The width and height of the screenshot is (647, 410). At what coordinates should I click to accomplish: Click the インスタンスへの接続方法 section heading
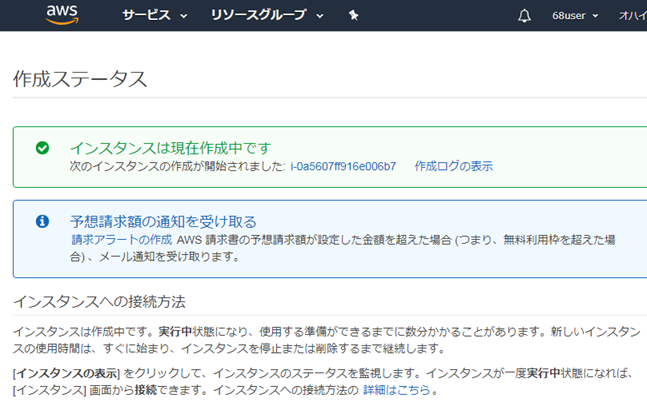(x=99, y=301)
